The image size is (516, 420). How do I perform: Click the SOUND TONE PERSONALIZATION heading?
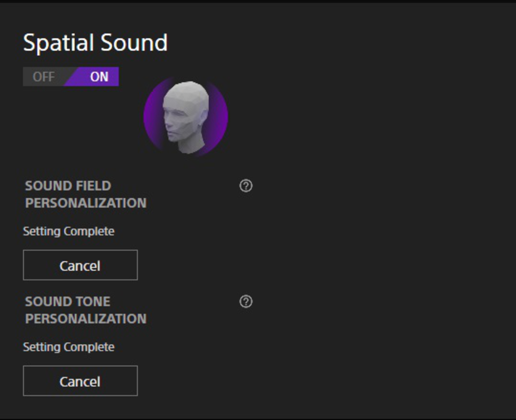click(86, 310)
